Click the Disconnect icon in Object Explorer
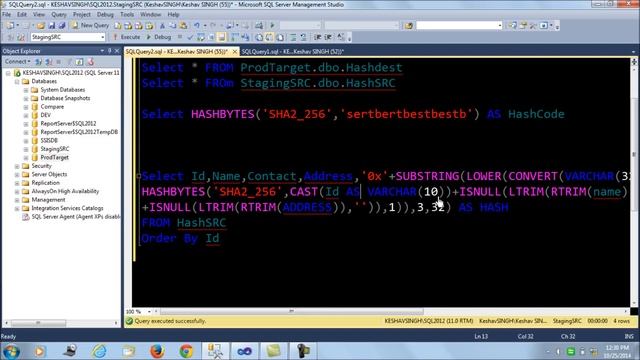 point(49,62)
